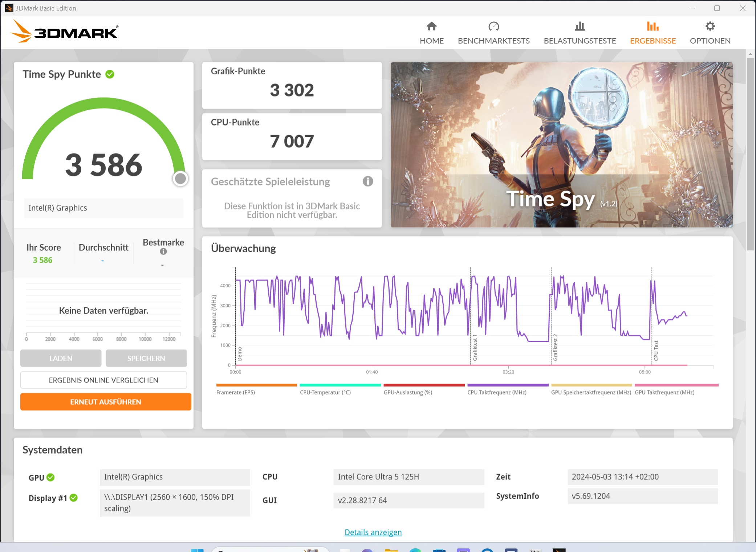Click the GPU green check icon
This screenshot has width=756, height=552.
click(x=50, y=477)
